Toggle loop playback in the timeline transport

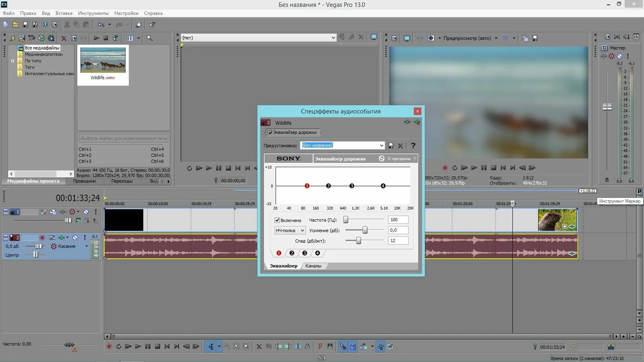[x=119, y=346]
